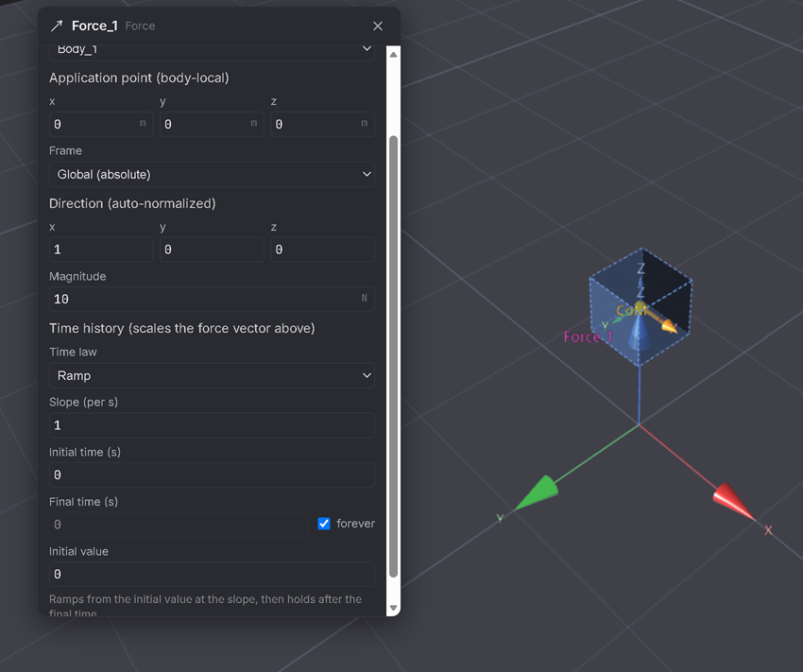Viewport: 803px width, 672px height.
Task: Close the Force_1 panel
Action: tap(378, 26)
